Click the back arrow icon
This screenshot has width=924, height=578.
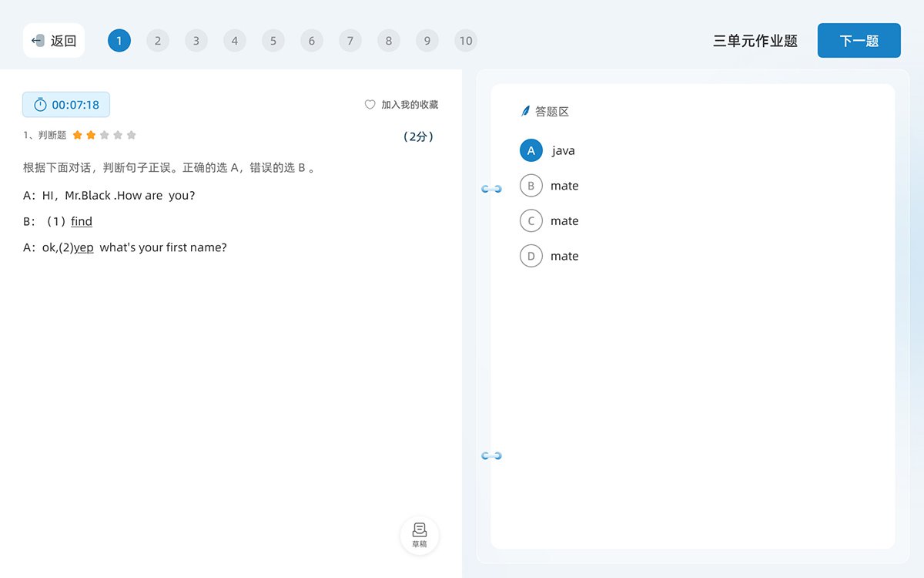pyautogui.click(x=38, y=41)
